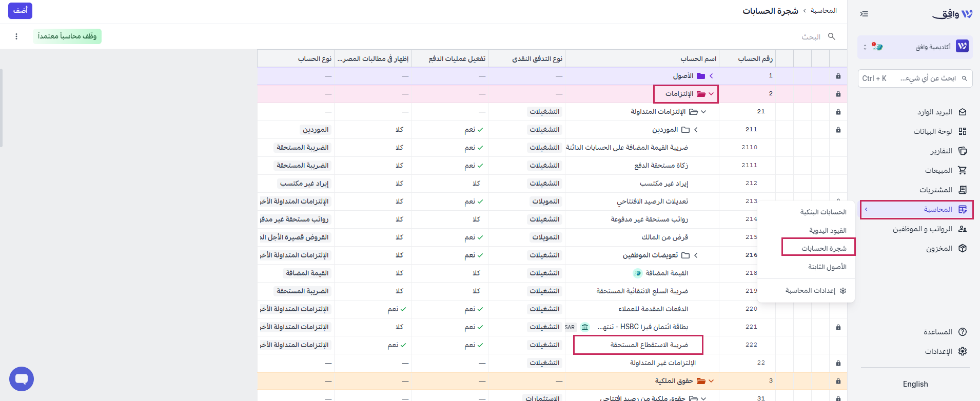980x401 pixels.
Task: Click the global search field Ctrl + K
Action: [x=915, y=78]
